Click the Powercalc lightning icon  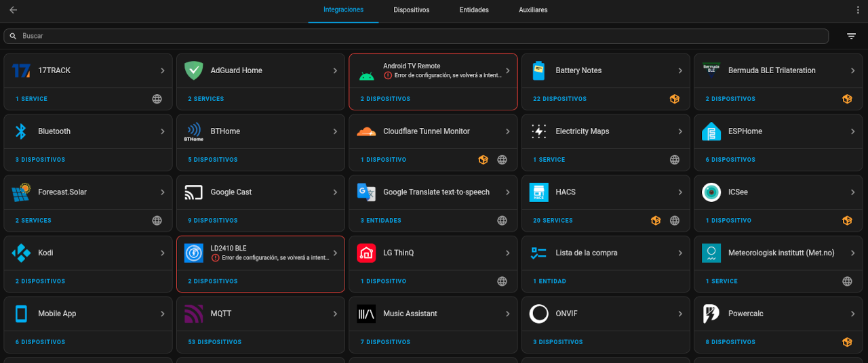pos(711,314)
